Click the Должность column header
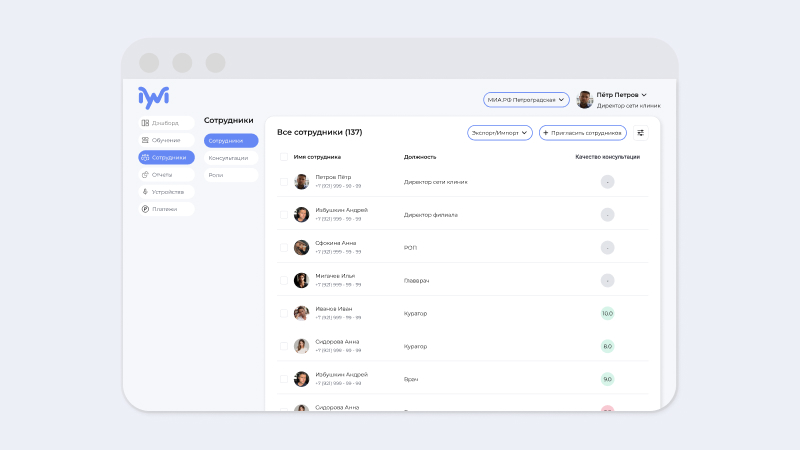Image resolution: width=800 pixels, height=450 pixels. [420, 157]
